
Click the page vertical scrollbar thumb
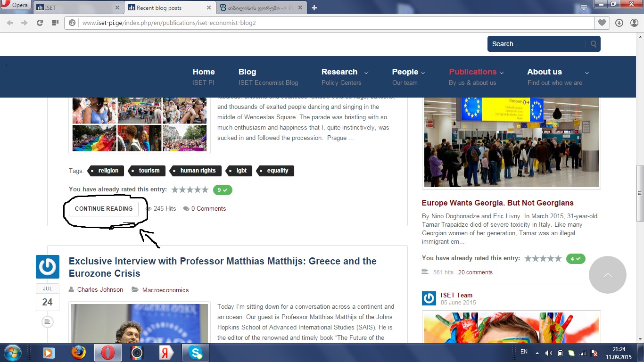(640, 194)
